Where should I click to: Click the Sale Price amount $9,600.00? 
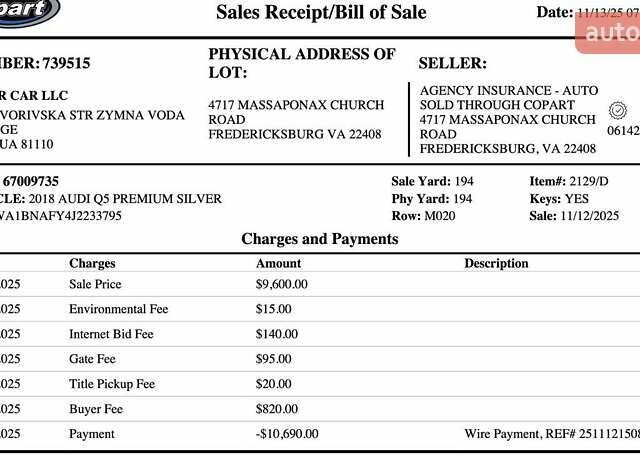point(282,284)
